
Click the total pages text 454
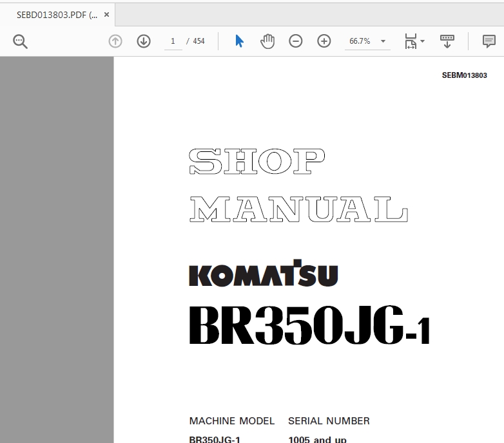click(199, 41)
